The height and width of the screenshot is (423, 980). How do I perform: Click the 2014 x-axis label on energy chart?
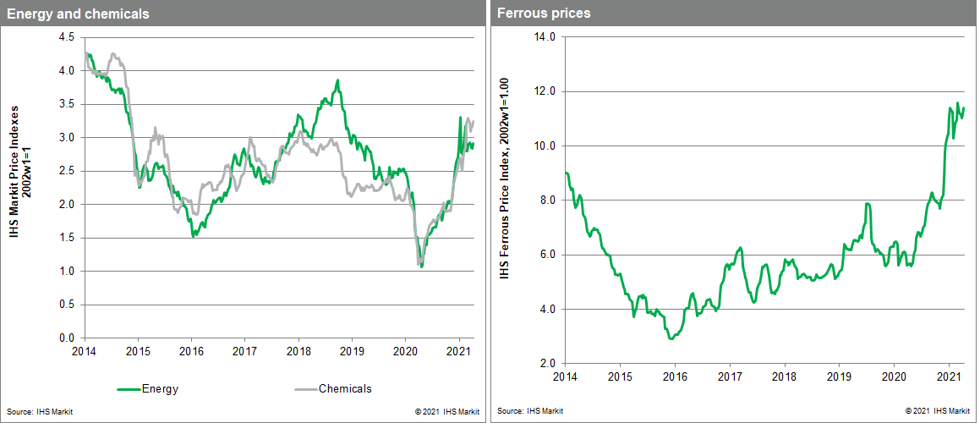(x=84, y=349)
